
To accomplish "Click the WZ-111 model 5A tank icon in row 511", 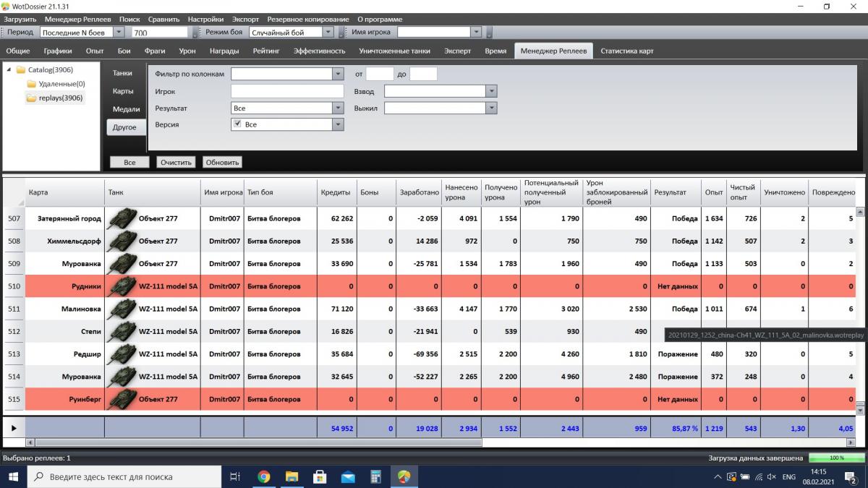I will pos(122,309).
